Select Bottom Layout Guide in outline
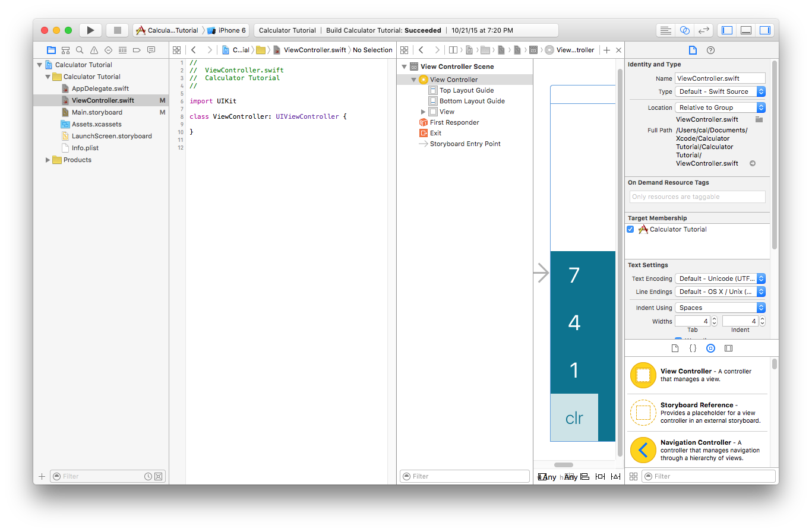 point(472,101)
